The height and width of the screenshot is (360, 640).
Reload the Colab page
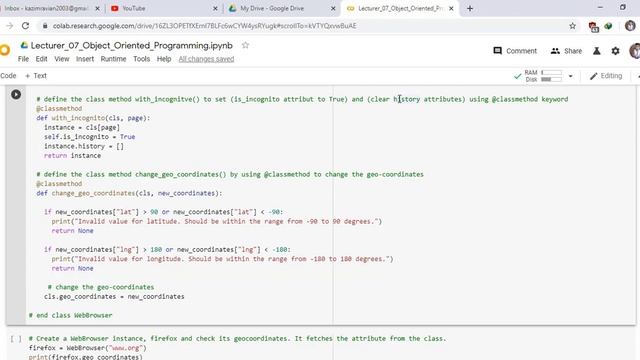point(25,26)
